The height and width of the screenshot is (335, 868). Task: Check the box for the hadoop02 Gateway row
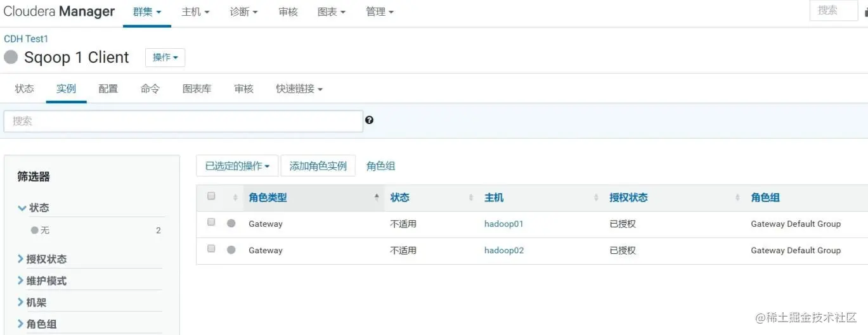pyautogui.click(x=211, y=249)
